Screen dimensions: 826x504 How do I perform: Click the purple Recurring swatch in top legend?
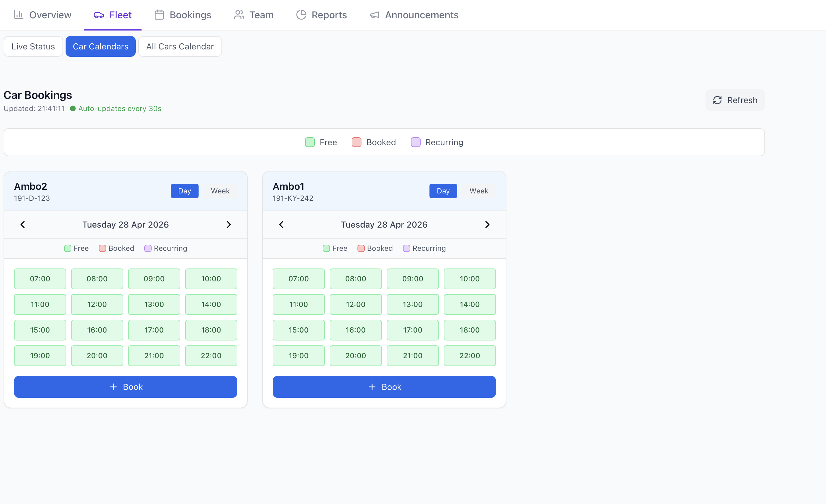click(x=416, y=142)
